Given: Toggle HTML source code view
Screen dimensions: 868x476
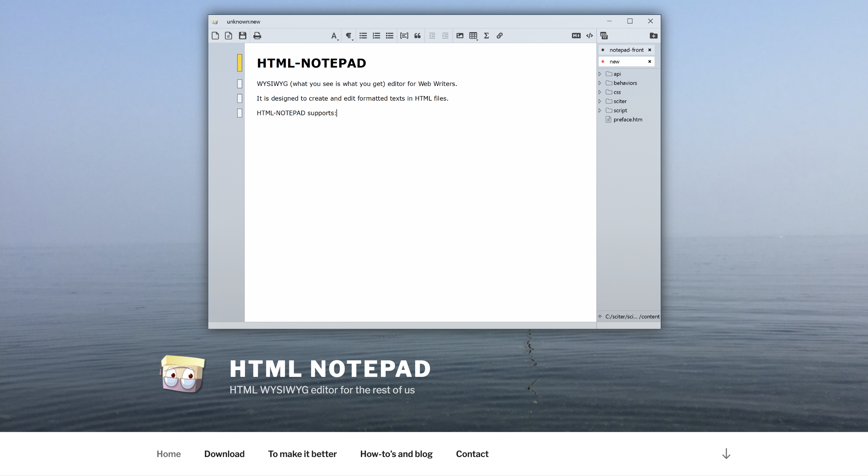Looking at the screenshot, I should (589, 36).
